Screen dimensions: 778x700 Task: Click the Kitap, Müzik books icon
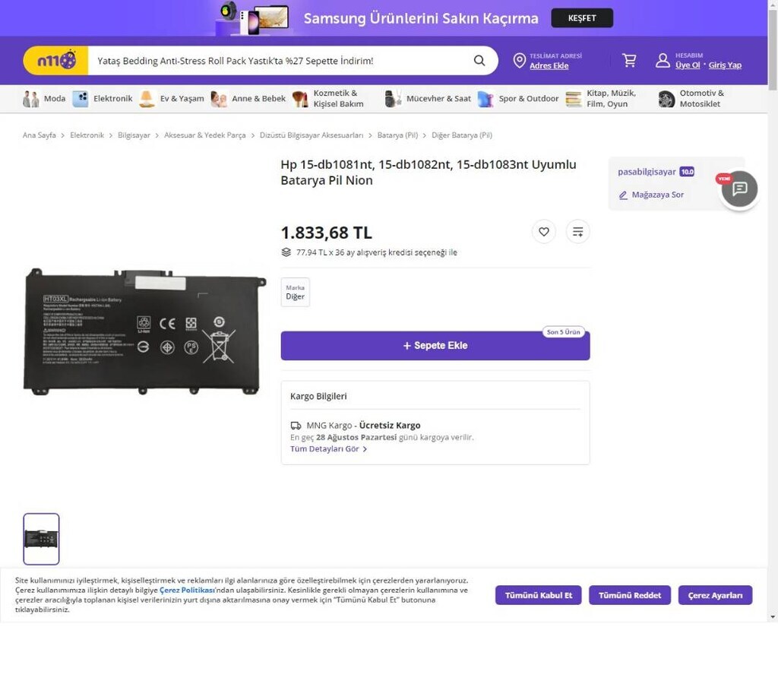click(573, 99)
